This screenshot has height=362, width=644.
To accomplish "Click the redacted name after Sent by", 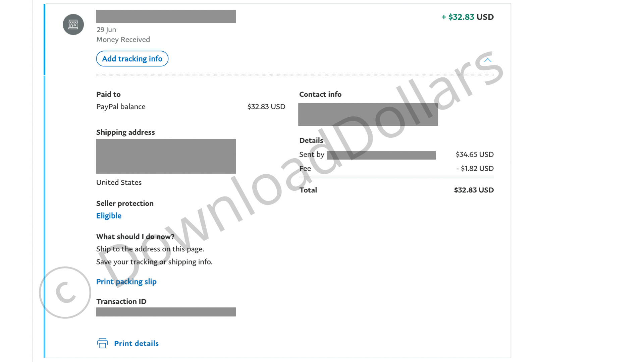I will (381, 155).
